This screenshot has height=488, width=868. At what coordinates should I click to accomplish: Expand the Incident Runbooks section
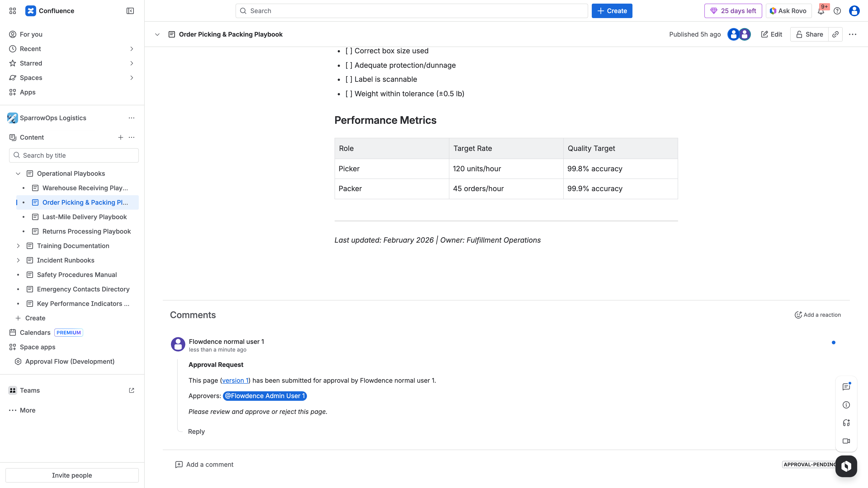(x=19, y=260)
